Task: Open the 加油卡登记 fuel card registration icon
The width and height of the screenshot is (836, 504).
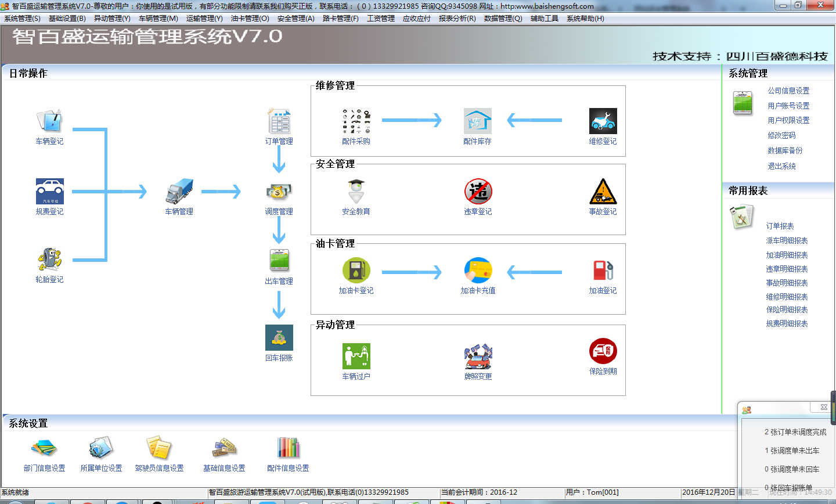Action: point(356,270)
